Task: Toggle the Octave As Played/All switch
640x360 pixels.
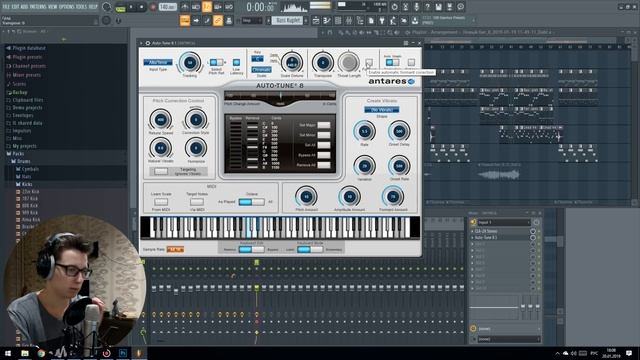Action: click(251, 202)
